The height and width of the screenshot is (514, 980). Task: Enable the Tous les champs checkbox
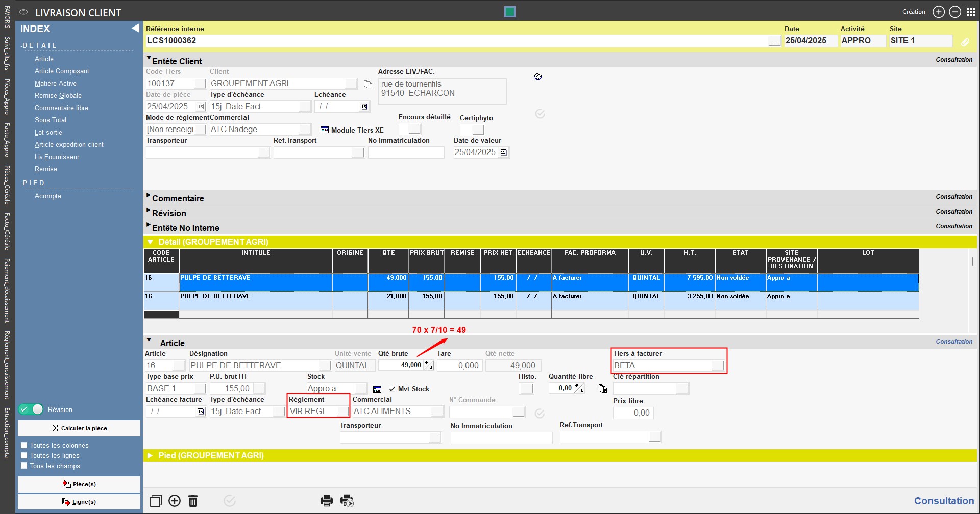(x=24, y=466)
